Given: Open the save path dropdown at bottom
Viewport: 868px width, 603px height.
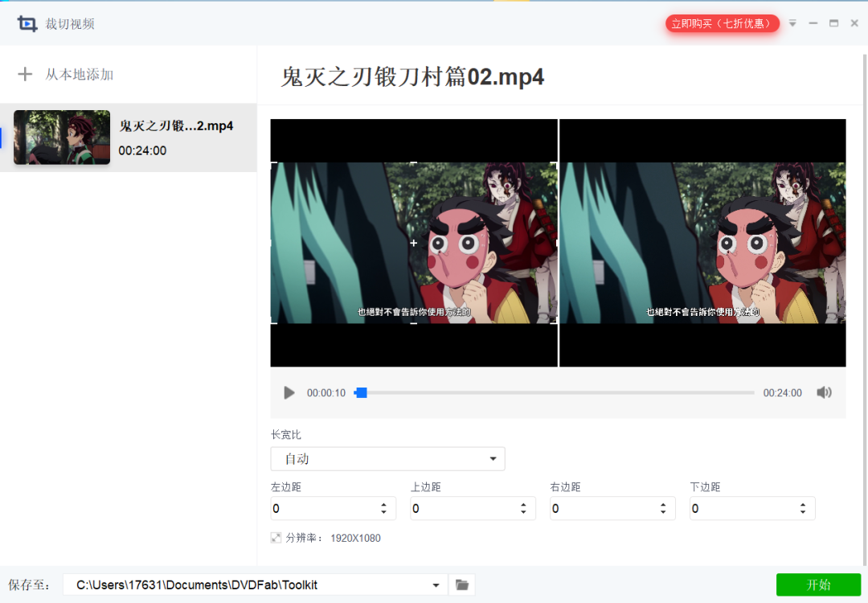Looking at the screenshot, I should click(435, 585).
